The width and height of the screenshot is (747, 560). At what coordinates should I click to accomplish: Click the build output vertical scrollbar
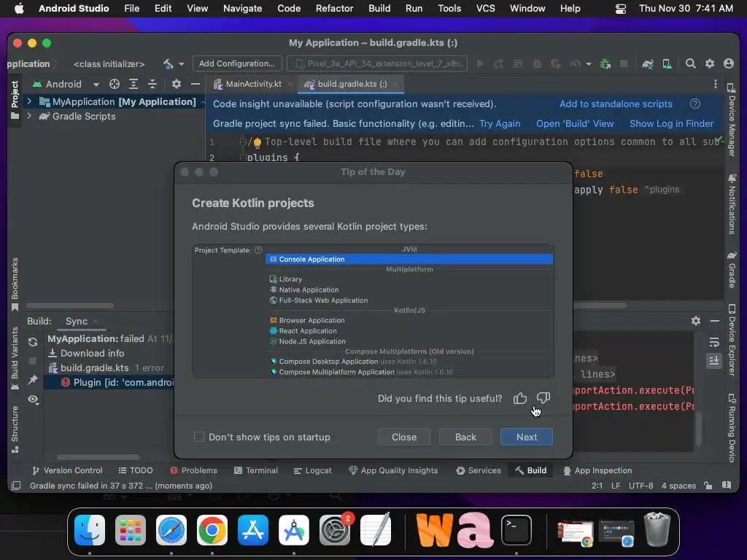point(697,428)
